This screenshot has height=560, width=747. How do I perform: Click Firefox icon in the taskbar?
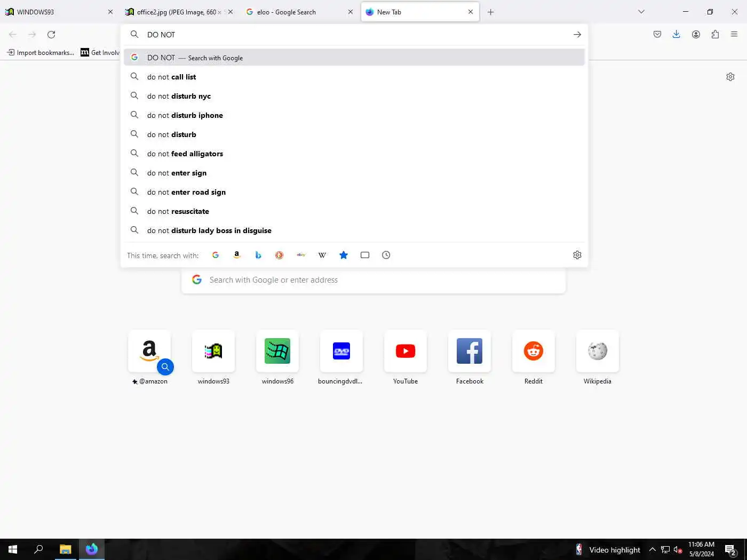click(x=92, y=549)
